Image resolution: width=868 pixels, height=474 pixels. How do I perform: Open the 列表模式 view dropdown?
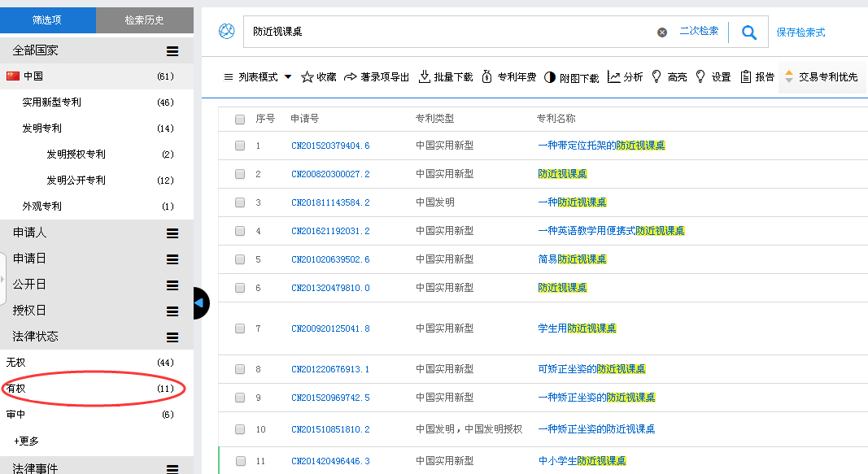click(258, 77)
